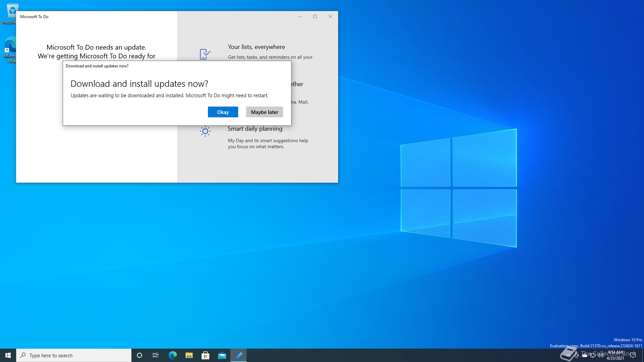Launch Microsoft Edge from desktop shortcut

pyautogui.click(x=10, y=50)
